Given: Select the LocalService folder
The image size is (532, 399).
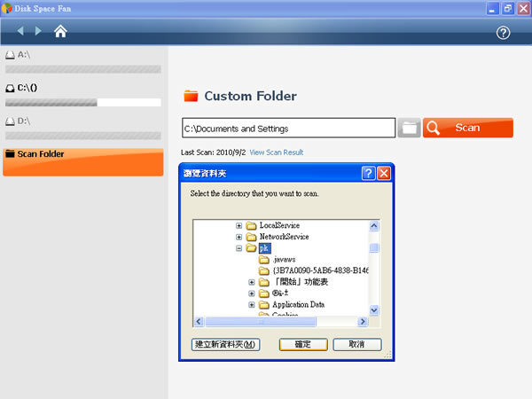Looking at the screenshot, I should [x=279, y=225].
